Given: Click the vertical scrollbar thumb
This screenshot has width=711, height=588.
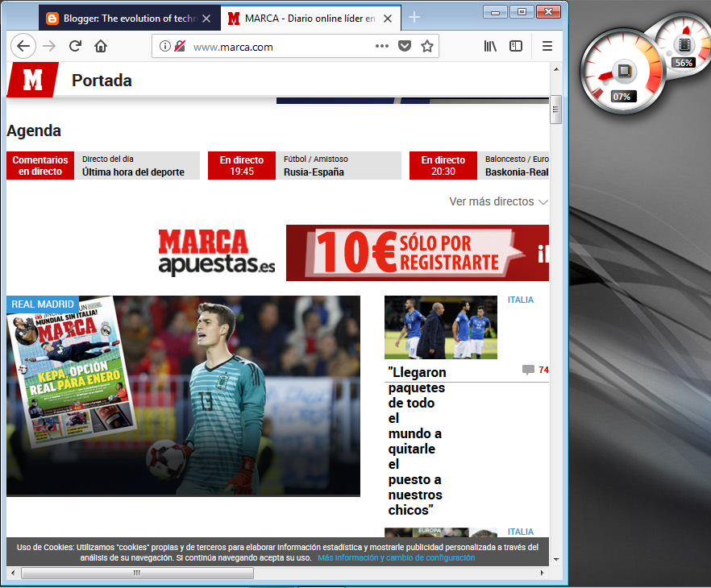Looking at the screenshot, I should tap(556, 110).
